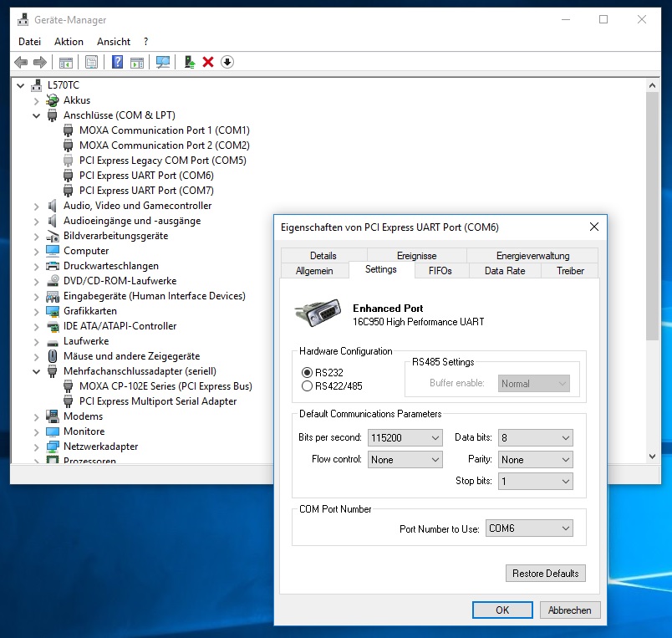Open the Port Number to Use dropdown
Image resolution: width=672 pixels, height=638 pixels.
(x=529, y=528)
